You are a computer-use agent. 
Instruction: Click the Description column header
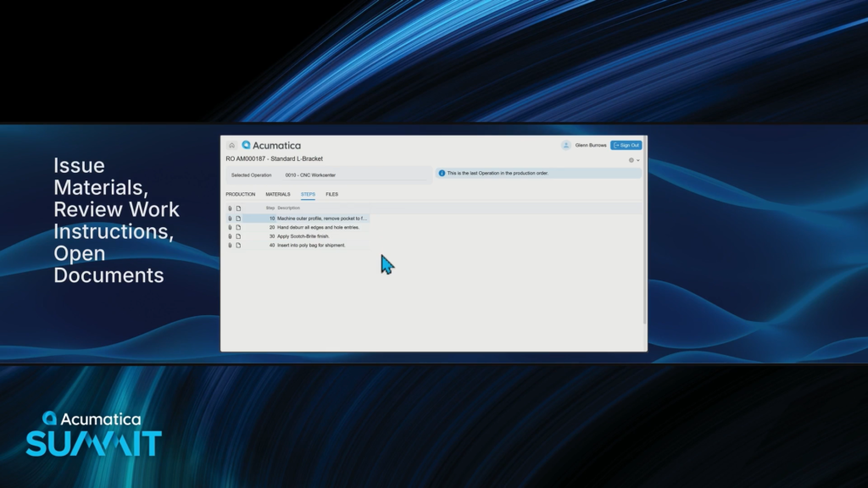pyautogui.click(x=288, y=208)
